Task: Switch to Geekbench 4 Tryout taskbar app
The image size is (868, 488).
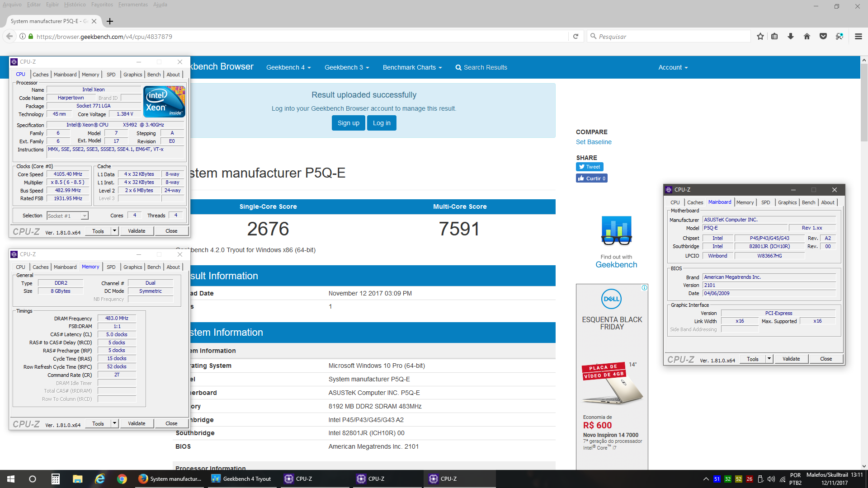Action: [242, 479]
